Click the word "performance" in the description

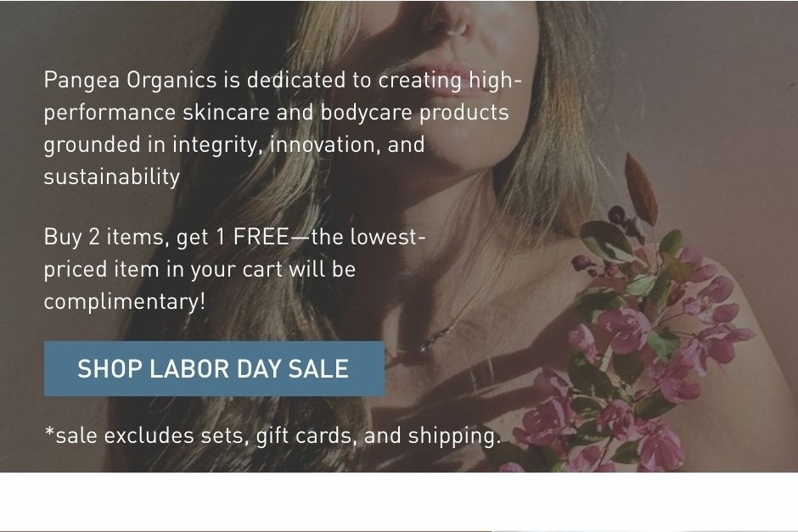click(x=110, y=112)
